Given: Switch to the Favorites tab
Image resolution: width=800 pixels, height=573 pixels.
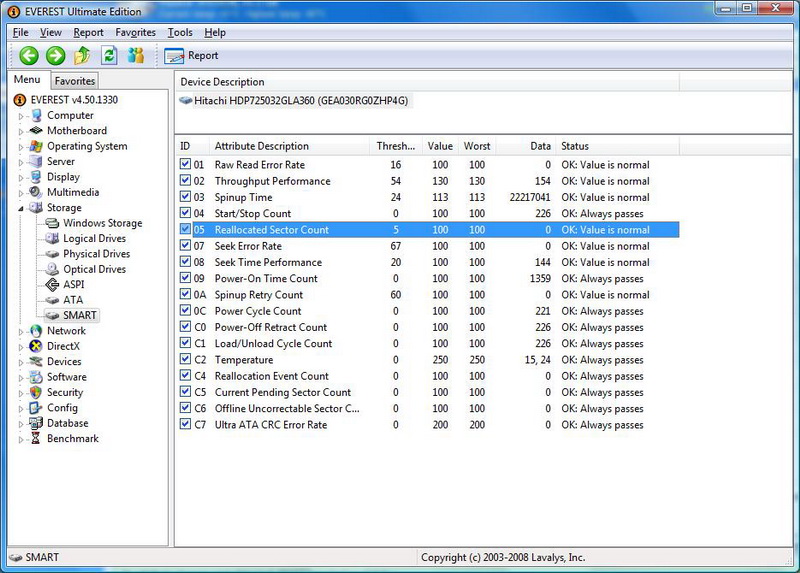Looking at the screenshot, I should coord(75,81).
